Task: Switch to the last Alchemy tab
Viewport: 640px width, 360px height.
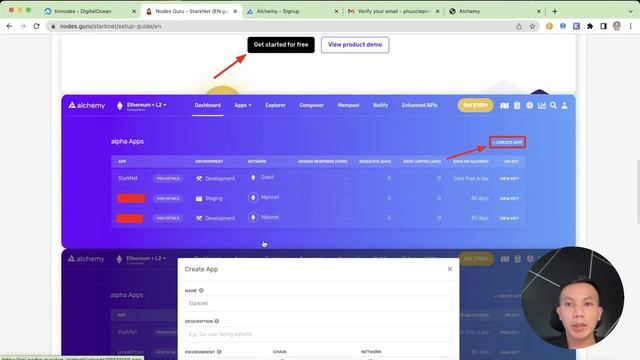Action: coord(494,11)
